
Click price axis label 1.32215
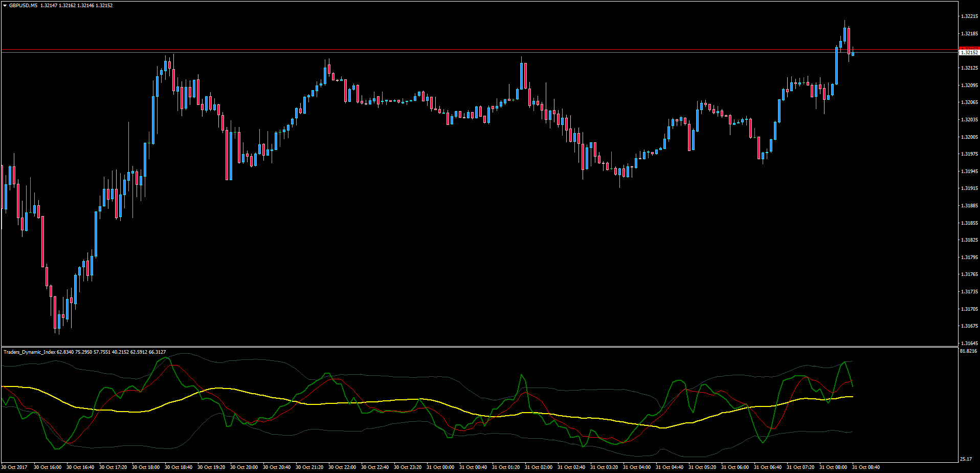(969, 16)
